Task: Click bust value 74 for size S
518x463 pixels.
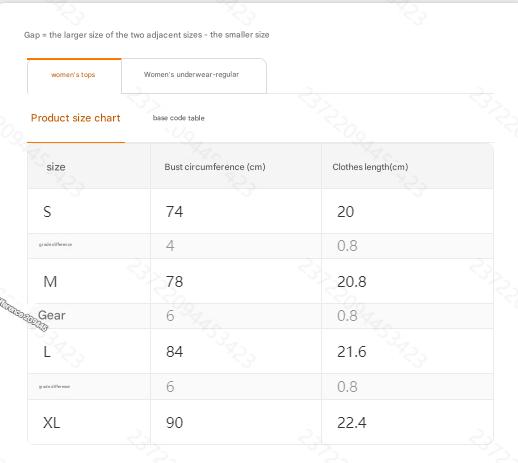Action: coord(175,212)
